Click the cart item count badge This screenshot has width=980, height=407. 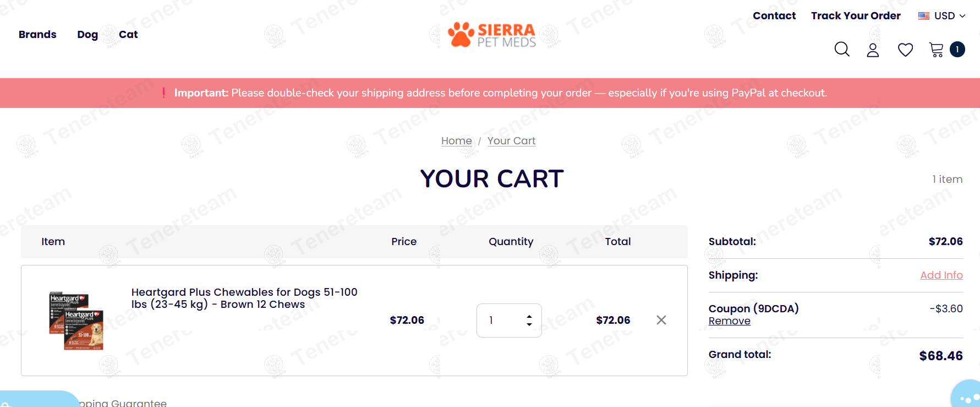[957, 50]
